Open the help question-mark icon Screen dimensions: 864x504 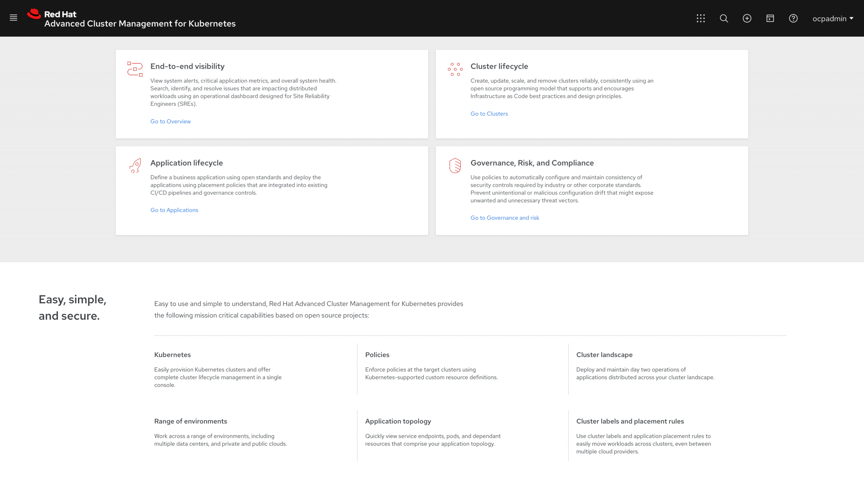tap(793, 18)
